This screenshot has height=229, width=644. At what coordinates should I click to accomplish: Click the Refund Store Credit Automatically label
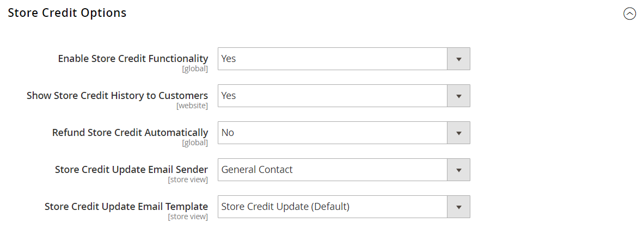click(x=130, y=133)
